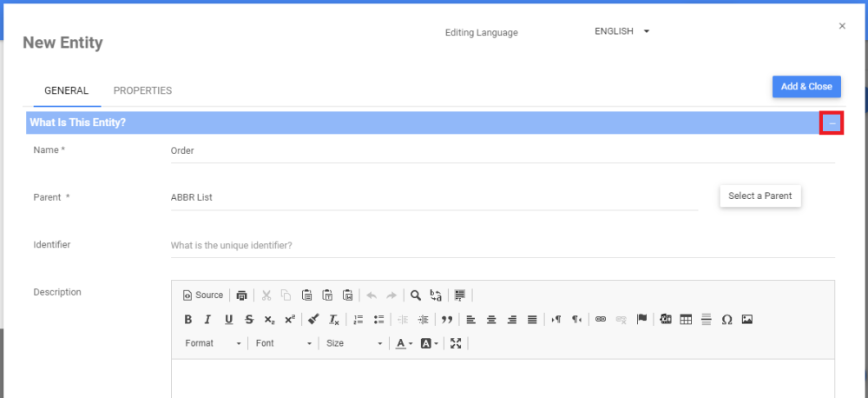Toggle Italic formatting
868x398 pixels.
[208, 320]
